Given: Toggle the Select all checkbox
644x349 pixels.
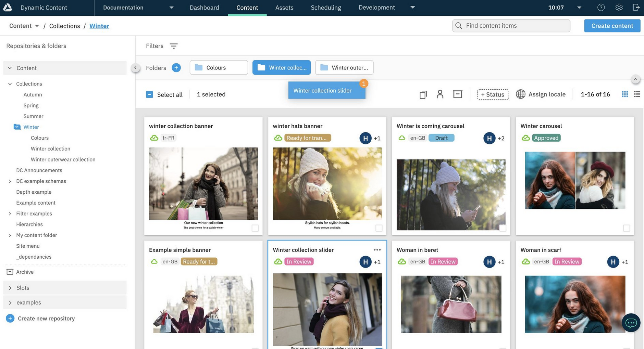Looking at the screenshot, I should point(149,94).
